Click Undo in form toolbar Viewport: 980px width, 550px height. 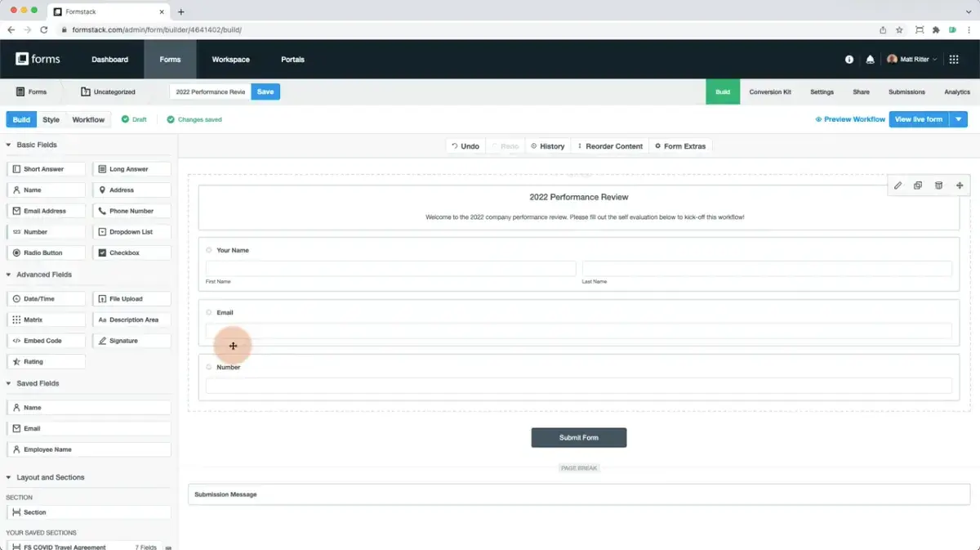coord(465,146)
